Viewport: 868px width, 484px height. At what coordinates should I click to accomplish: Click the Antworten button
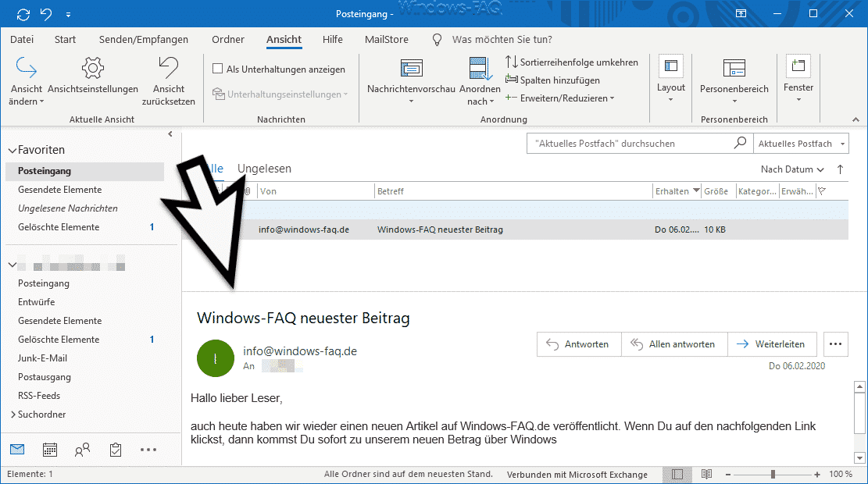pos(579,344)
